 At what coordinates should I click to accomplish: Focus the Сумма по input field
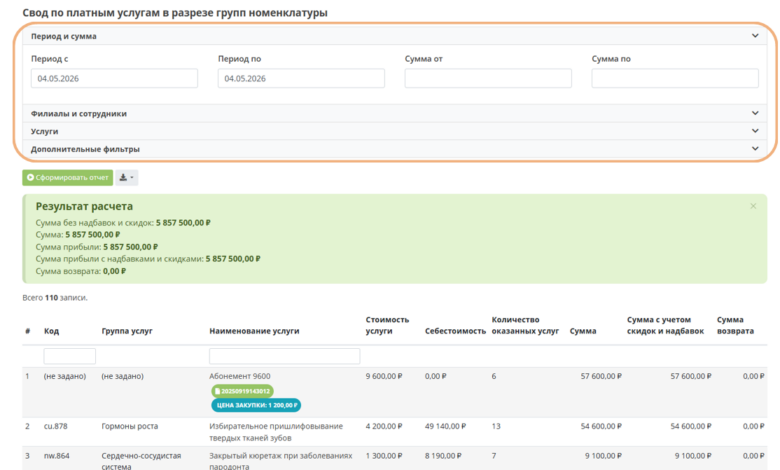click(x=675, y=79)
